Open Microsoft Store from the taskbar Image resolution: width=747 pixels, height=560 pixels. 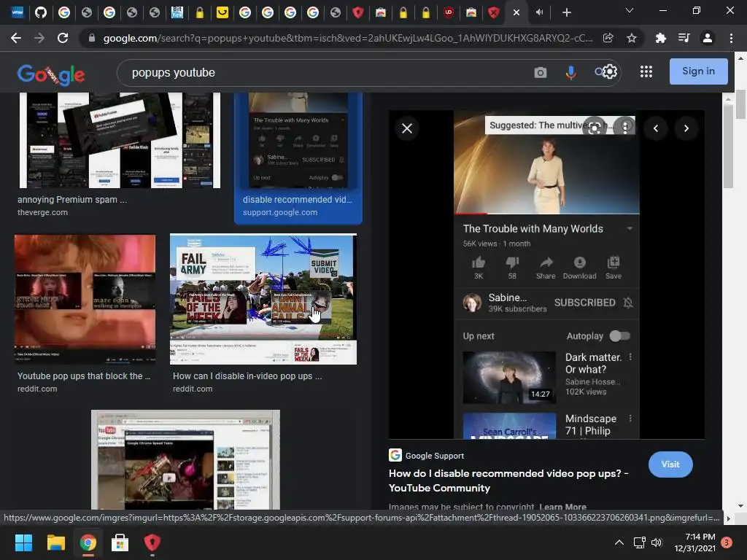point(120,542)
